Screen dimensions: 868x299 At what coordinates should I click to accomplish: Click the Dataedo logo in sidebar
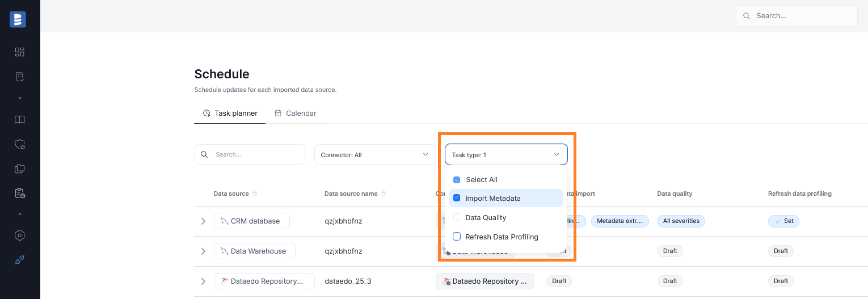(18, 19)
